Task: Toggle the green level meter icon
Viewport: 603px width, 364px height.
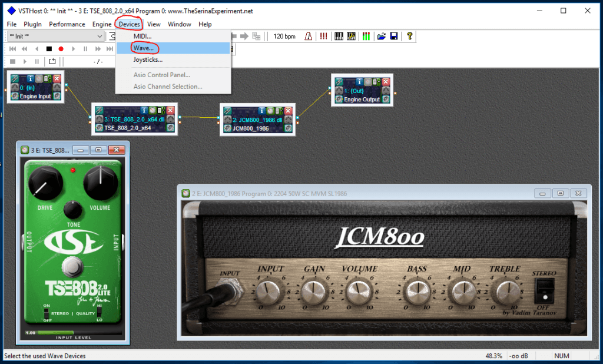Action: (x=366, y=36)
